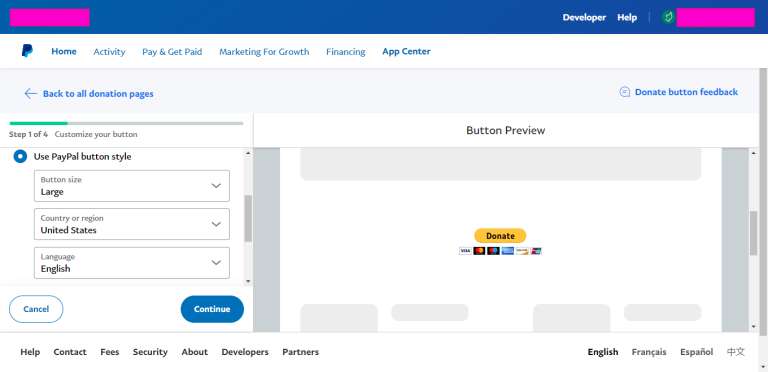The width and height of the screenshot is (768, 372).
Task: Click the Cancel button
Action: tap(36, 309)
